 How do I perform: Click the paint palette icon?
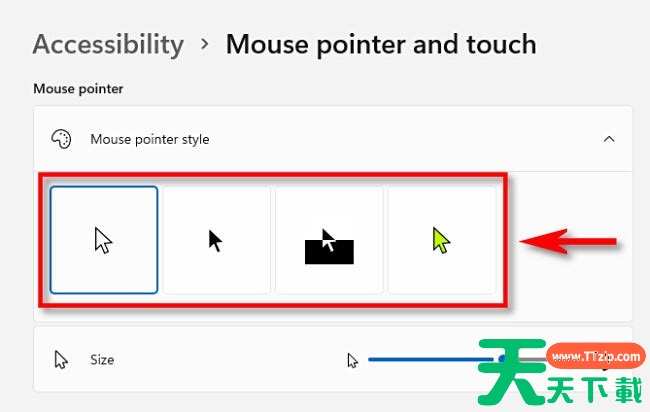click(61, 139)
